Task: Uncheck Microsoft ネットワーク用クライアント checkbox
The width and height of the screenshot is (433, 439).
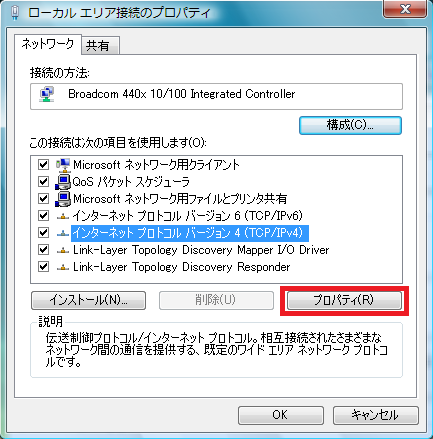Action: [x=43, y=165]
